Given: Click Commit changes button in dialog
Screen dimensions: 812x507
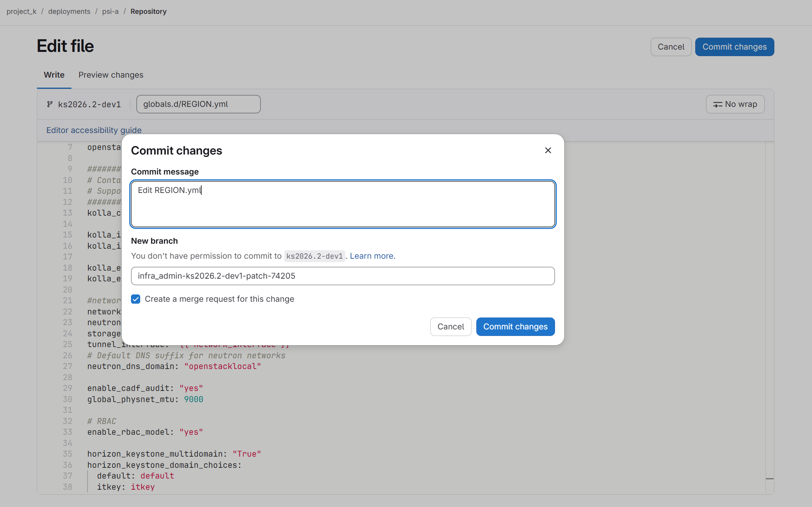Looking at the screenshot, I should (515, 326).
